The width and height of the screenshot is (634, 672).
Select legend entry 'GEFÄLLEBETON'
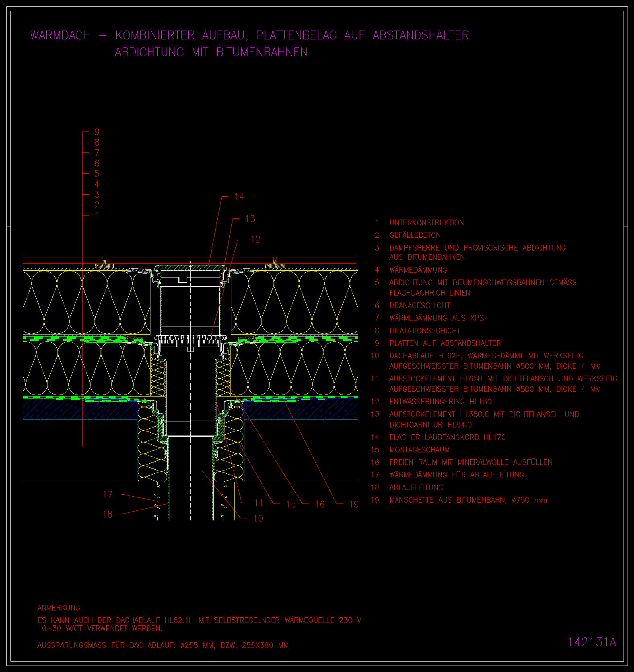(x=415, y=235)
